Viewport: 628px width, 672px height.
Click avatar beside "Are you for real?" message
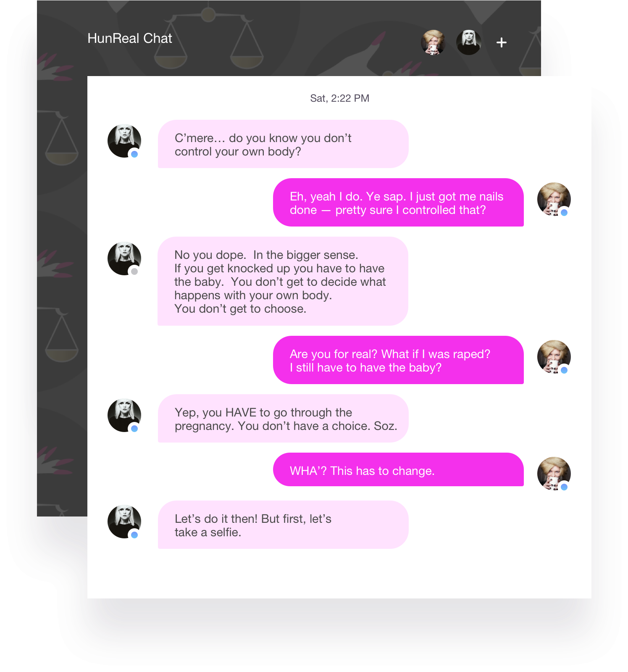[554, 357]
